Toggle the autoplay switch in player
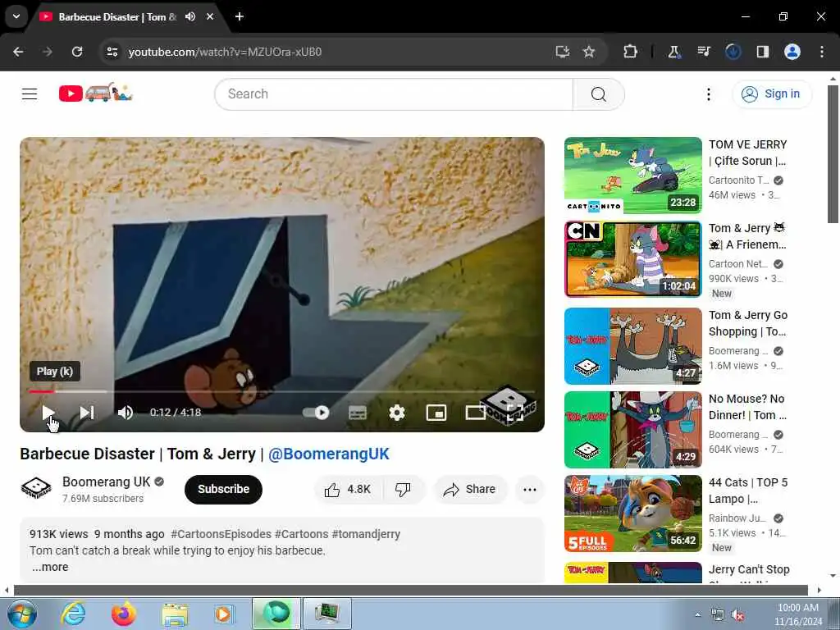Viewport: 840px width, 630px height. (316, 413)
